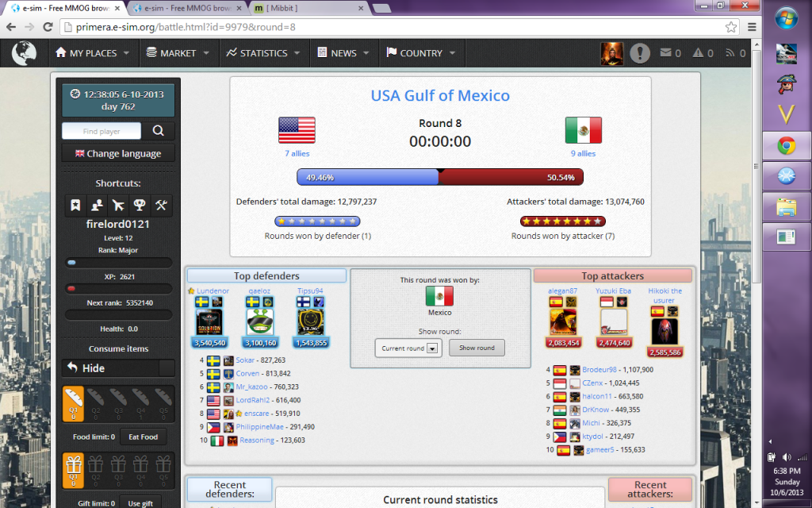
Task: Click the Find player input field
Action: [101, 131]
